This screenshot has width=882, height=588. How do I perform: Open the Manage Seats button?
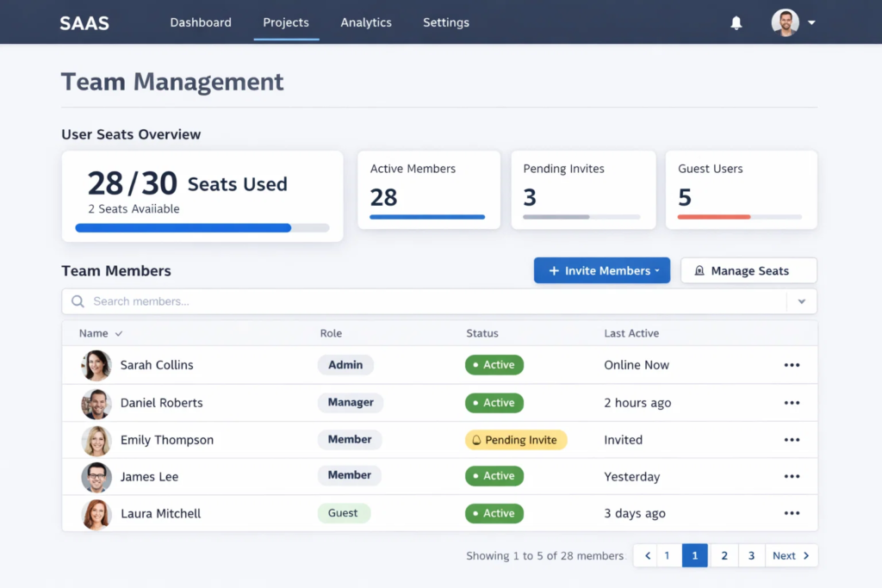click(x=748, y=270)
